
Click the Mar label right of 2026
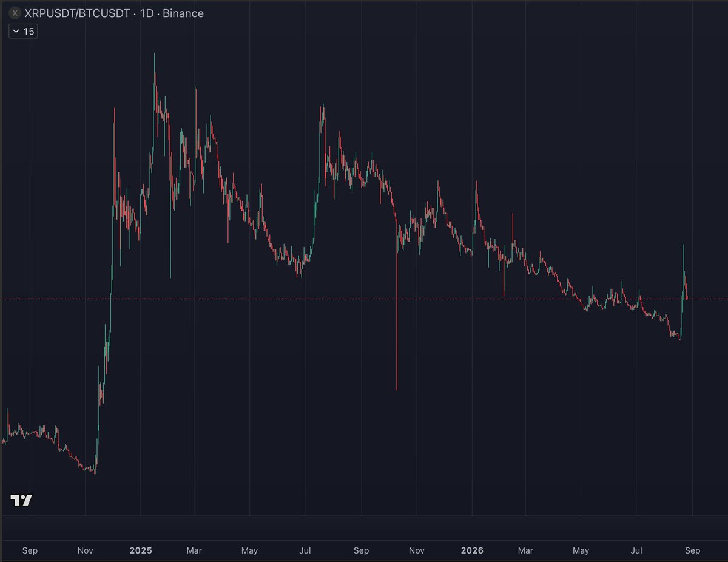(x=525, y=550)
